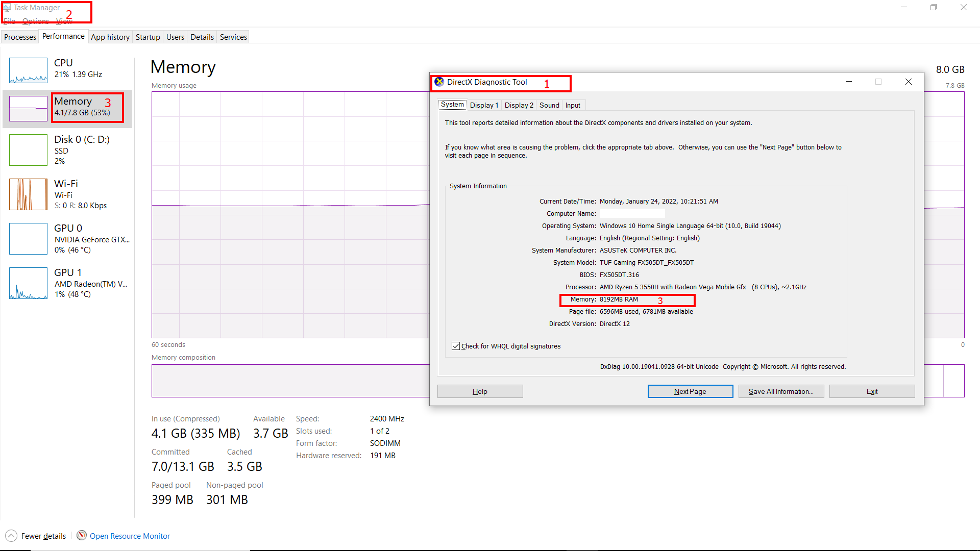980x551 pixels.
Task: Click the In use 4.1 GB (335 MB) value
Action: point(195,434)
